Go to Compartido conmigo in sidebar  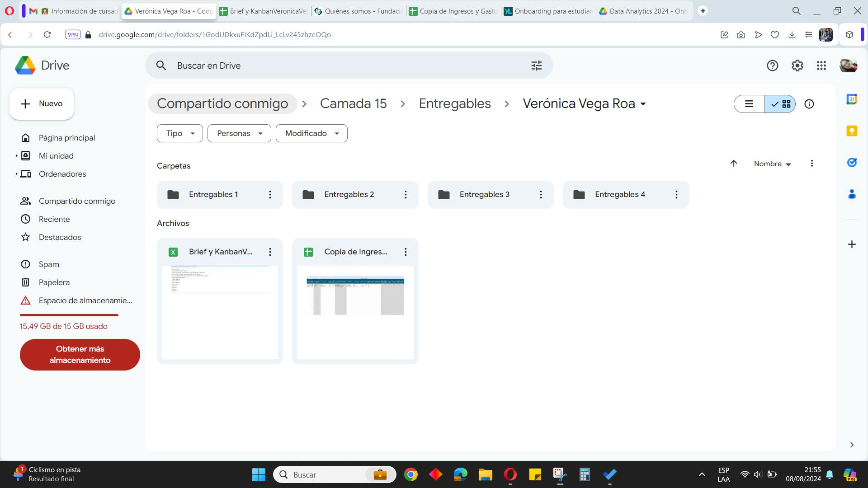(x=77, y=201)
